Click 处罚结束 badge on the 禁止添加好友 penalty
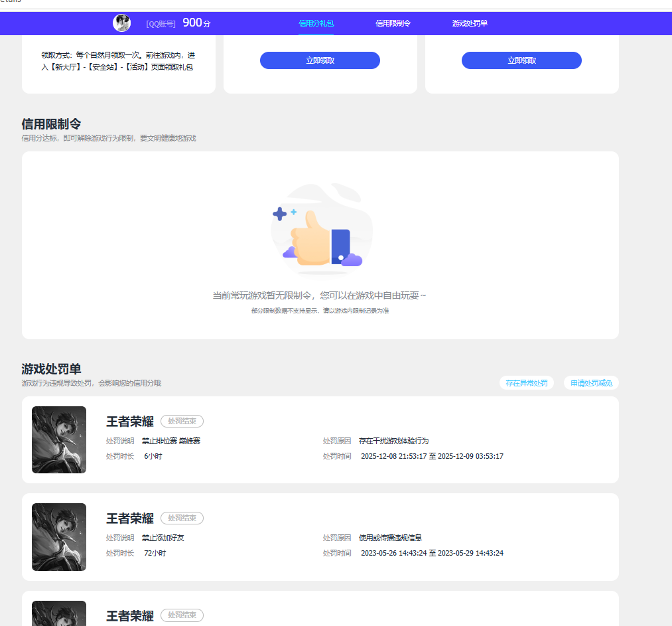Image resolution: width=672 pixels, height=626 pixels. point(182,518)
